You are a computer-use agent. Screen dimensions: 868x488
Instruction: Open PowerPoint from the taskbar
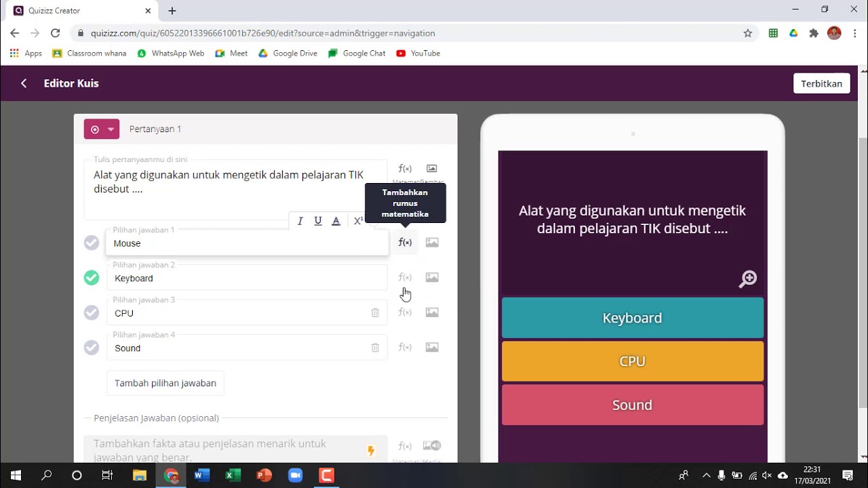(264, 476)
